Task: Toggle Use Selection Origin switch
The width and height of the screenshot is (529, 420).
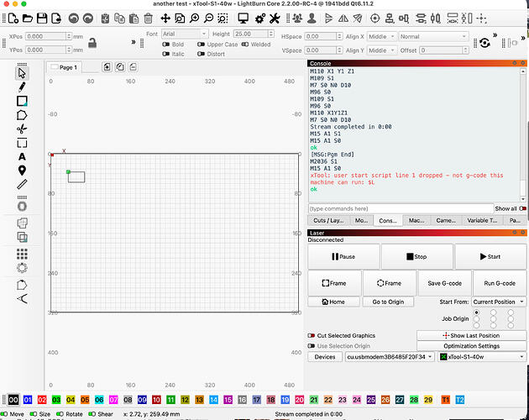Action: coord(311,346)
